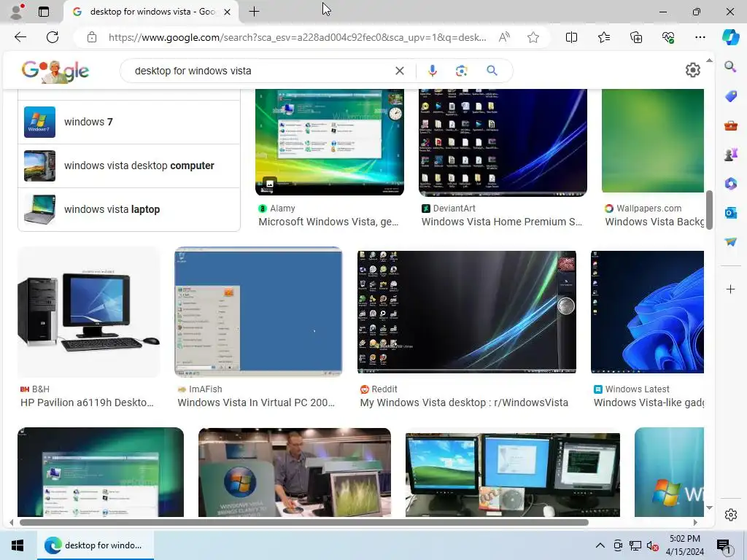Select the 'windows 7' related search

[x=128, y=122]
